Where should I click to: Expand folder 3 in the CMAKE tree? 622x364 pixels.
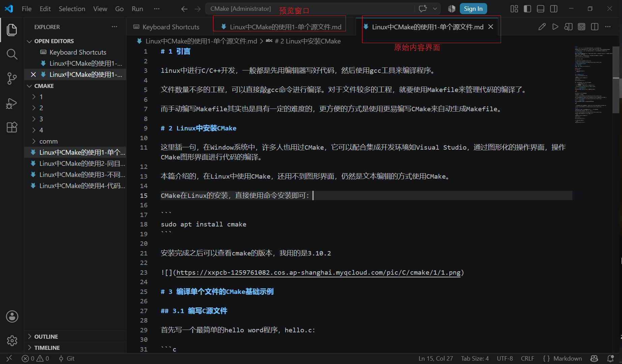coord(76,119)
